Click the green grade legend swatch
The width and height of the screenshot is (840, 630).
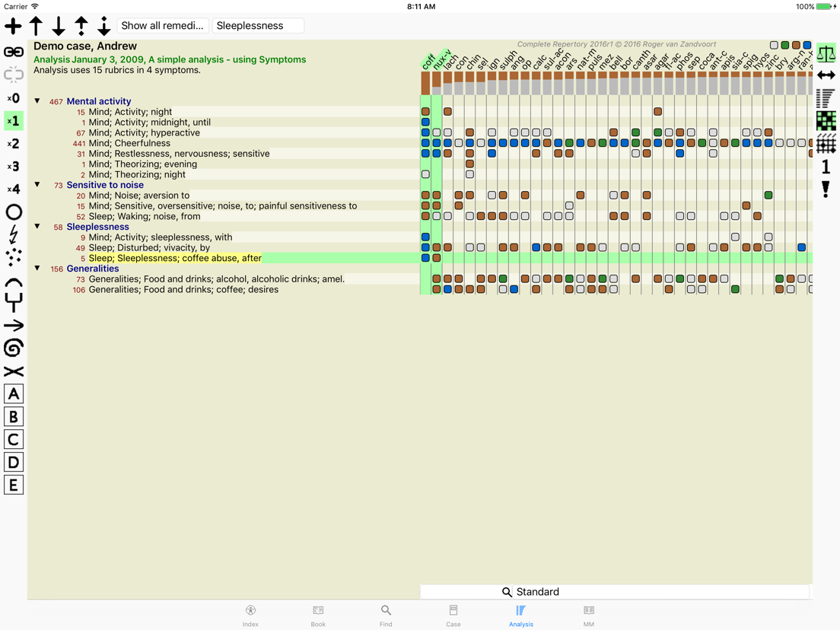point(784,45)
